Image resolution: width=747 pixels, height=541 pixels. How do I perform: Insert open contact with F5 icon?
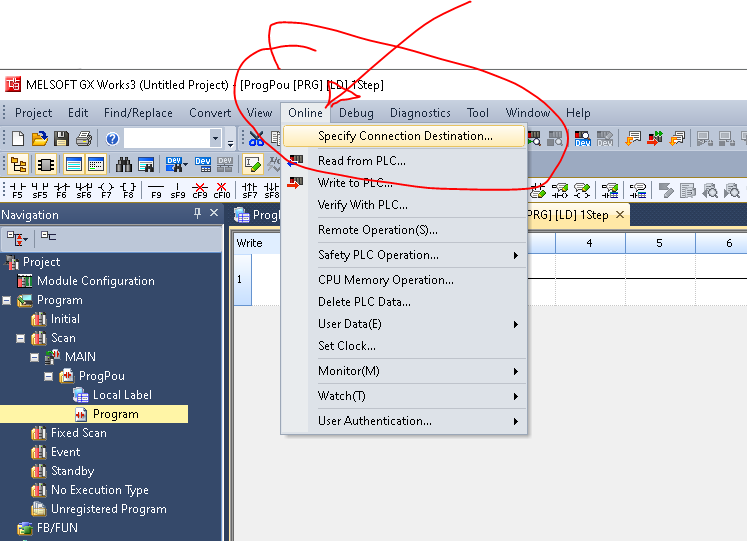[18, 190]
